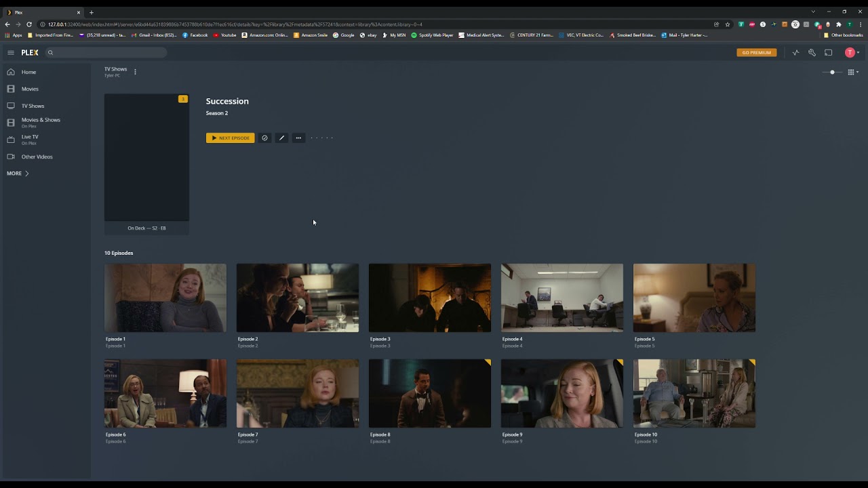868x488 pixels.
Task: Adjust the thumbnail size slider
Action: (832, 72)
